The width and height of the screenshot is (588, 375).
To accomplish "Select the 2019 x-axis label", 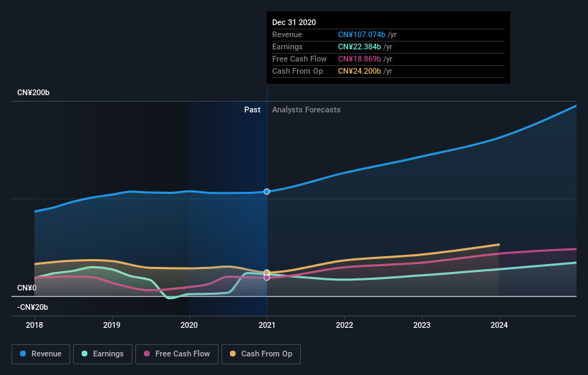I will (112, 325).
